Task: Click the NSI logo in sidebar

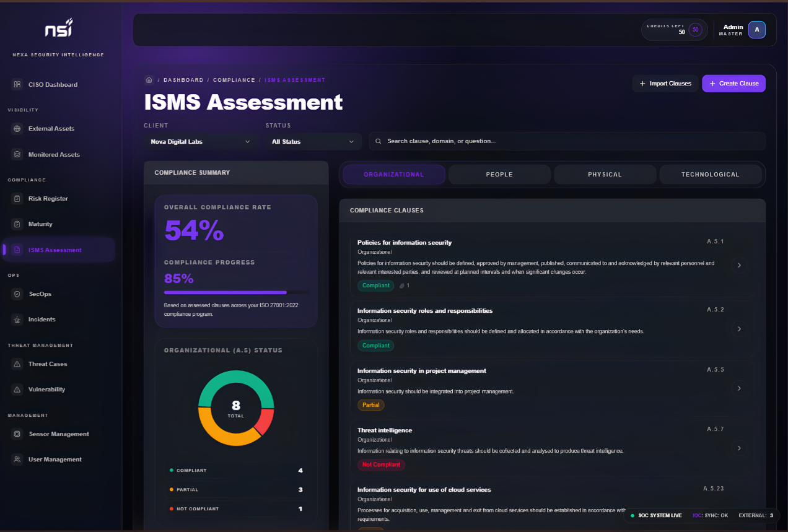Action: (x=58, y=28)
